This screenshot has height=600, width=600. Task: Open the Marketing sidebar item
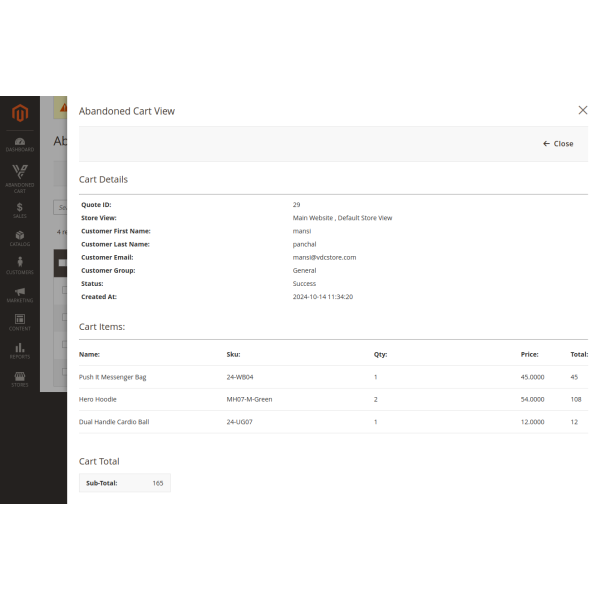tap(20, 294)
